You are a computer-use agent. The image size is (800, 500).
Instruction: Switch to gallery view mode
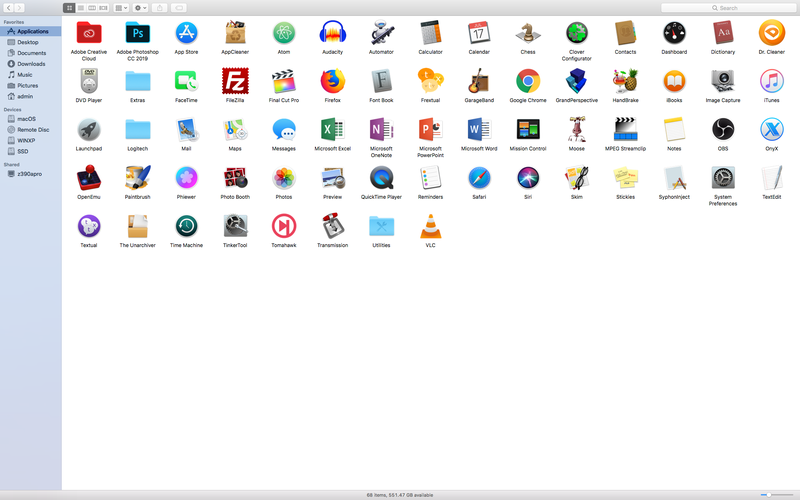pos(104,8)
